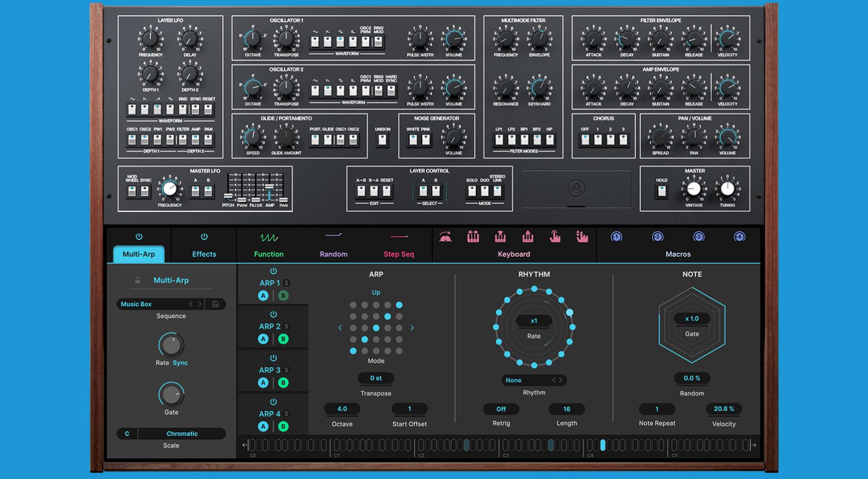Select the Random curve icon
This screenshot has height=479, width=868.
click(x=333, y=237)
